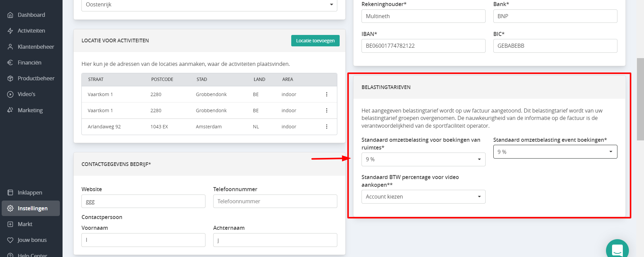Click the Dashboard home icon
Image resolution: width=644 pixels, height=257 pixels.
pos(10,15)
